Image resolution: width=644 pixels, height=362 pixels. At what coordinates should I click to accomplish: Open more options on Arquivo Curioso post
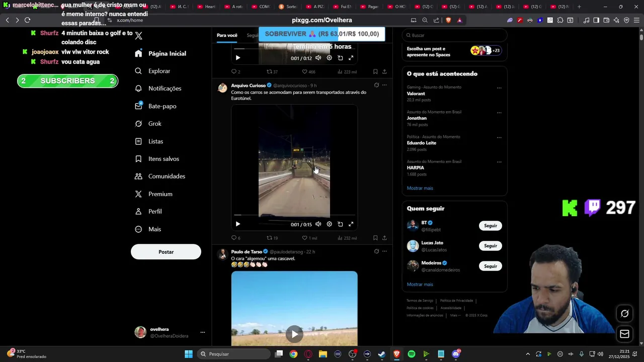click(x=384, y=85)
